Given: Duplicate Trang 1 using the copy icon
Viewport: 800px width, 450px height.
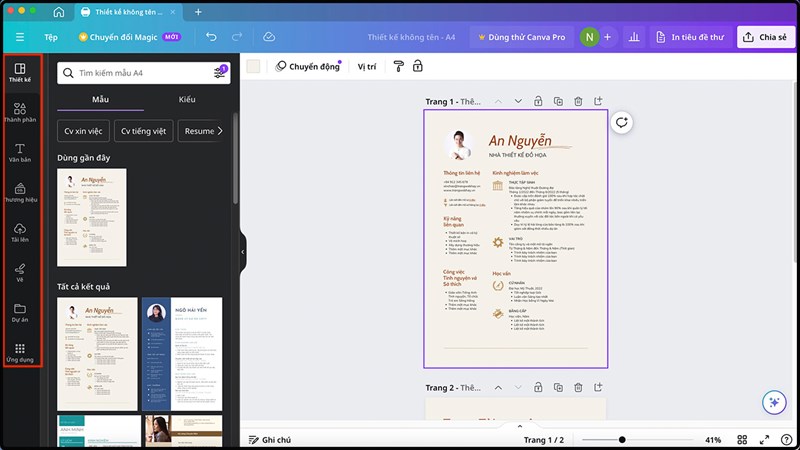Looking at the screenshot, I should (558, 101).
